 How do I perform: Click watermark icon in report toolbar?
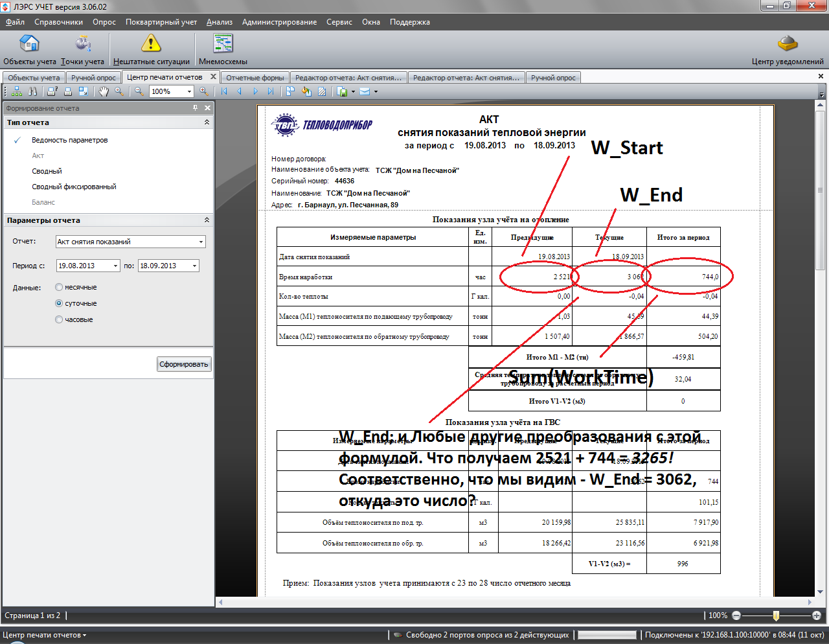[322, 91]
